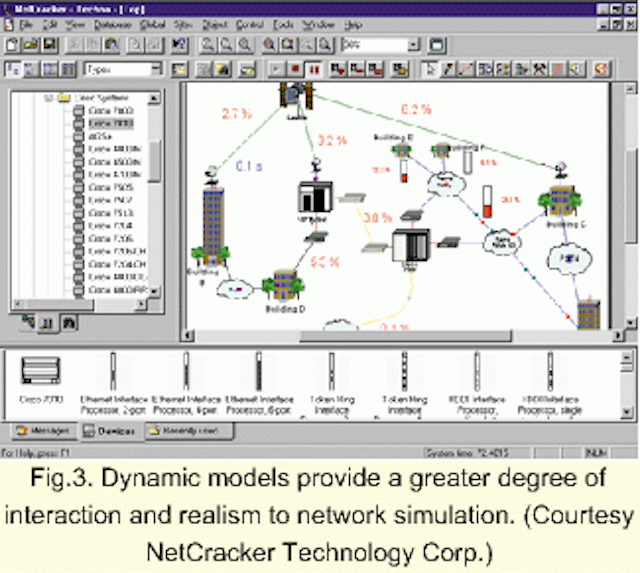Image resolution: width=640 pixels, height=573 pixels.
Task: Select the red link drawing tool
Action: click(467, 69)
